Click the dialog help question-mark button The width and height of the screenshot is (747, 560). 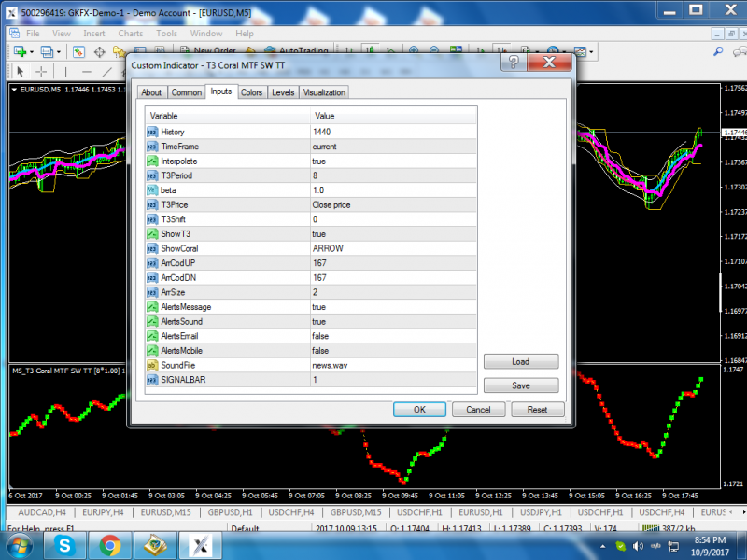pos(514,62)
